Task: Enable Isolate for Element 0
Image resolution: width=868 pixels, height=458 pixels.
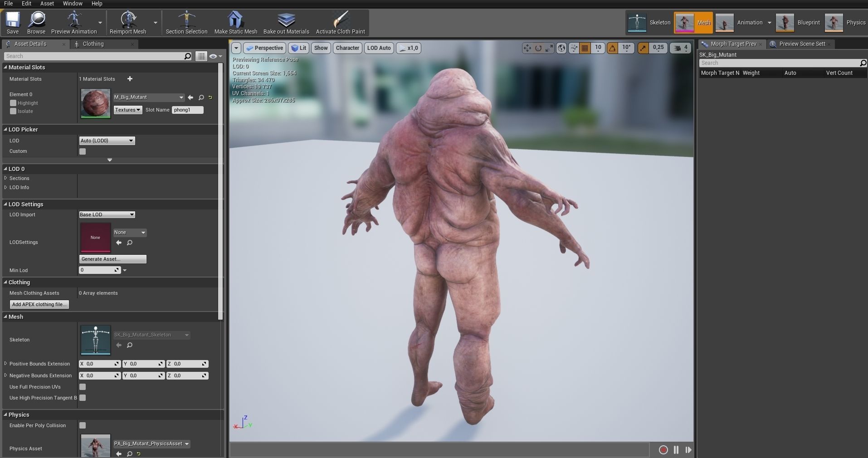Action: [13, 111]
